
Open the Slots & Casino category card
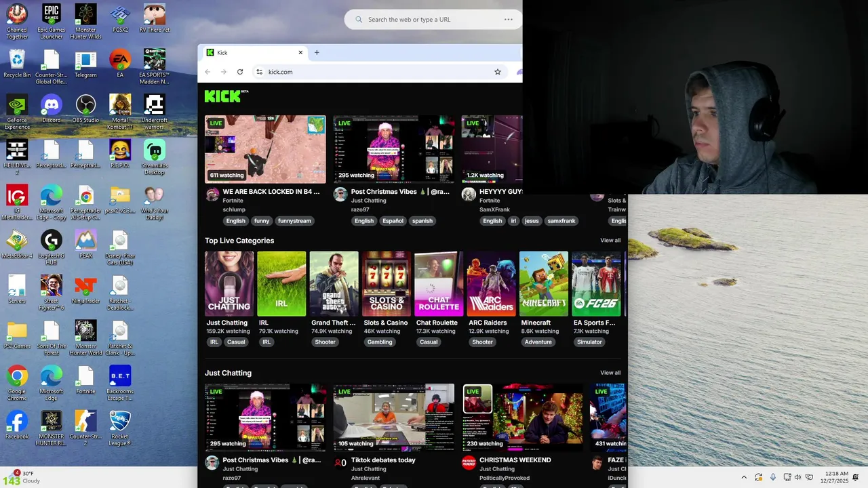[387, 283]
